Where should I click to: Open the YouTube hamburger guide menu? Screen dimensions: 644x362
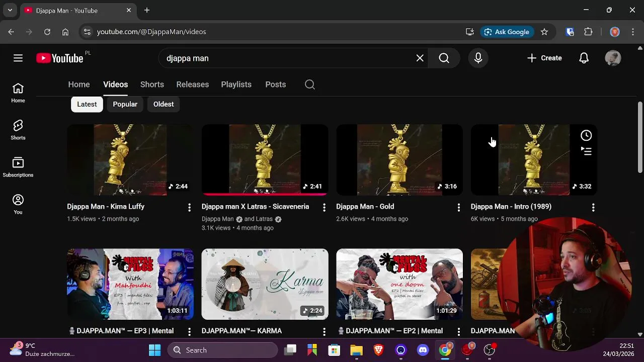(18, 58)
